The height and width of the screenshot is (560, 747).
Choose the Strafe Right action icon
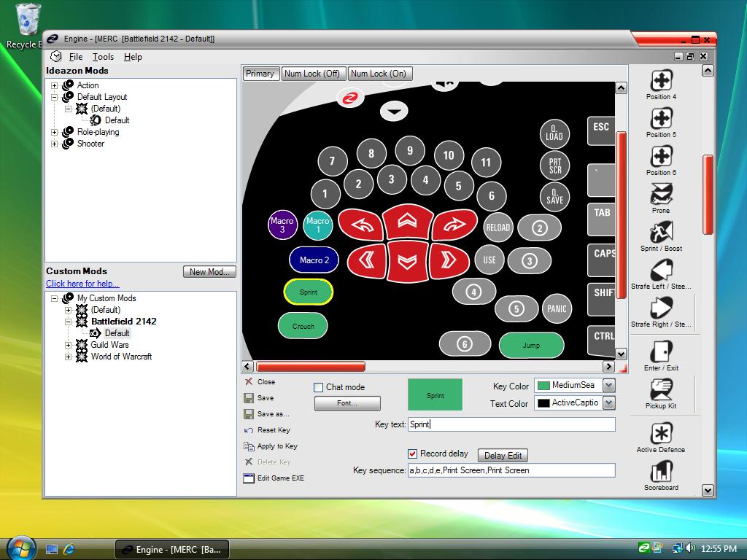(x=661, y=308)
